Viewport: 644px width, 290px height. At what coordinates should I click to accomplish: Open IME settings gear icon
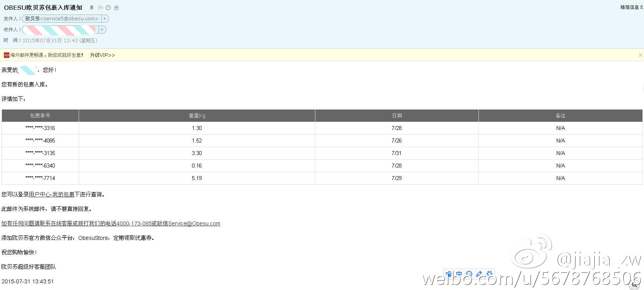[489, 274]
